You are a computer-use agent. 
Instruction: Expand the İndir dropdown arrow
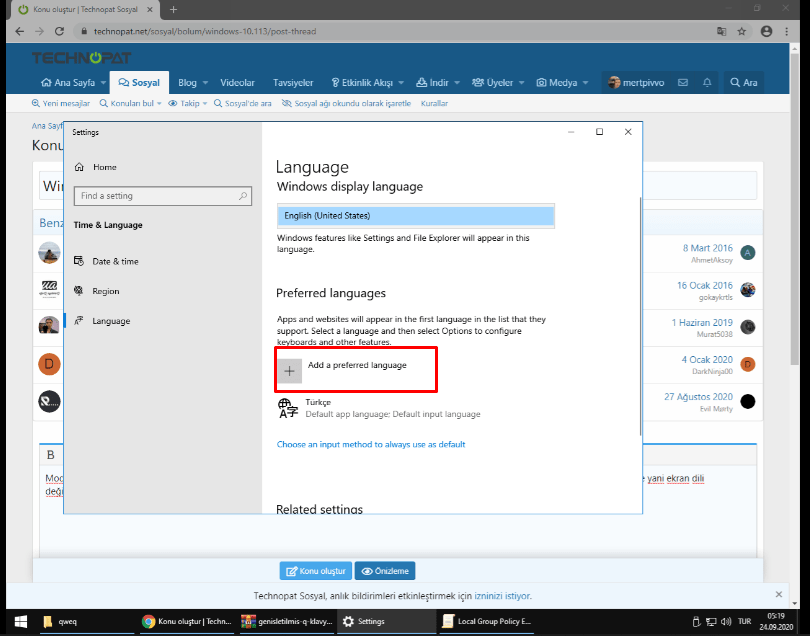click(x=457, y=83)
